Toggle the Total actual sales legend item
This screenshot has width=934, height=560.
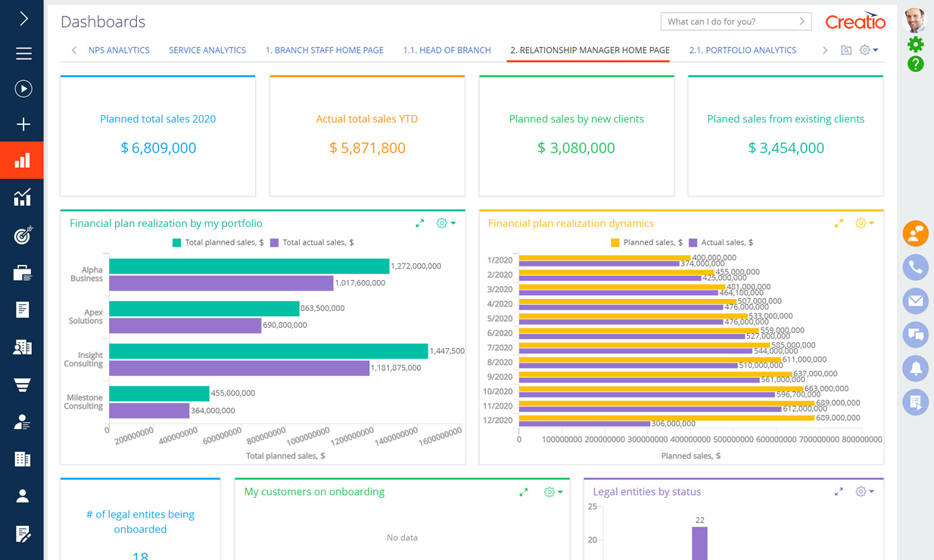tap(313, 242)
